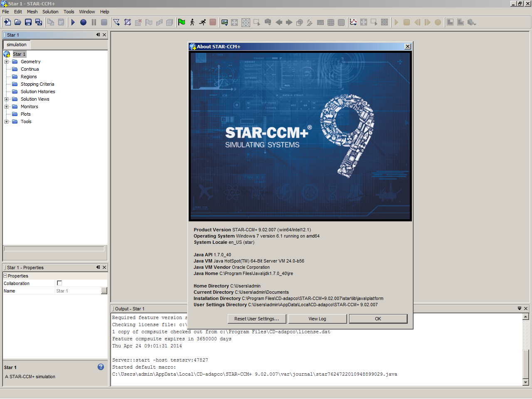532x399 pixels.
Task: Toggle the Collaboration checkbox
Action: click(59, 283)
